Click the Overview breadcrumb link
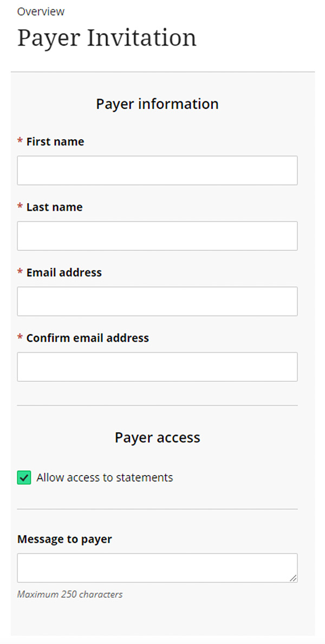This screenshot has width=325, height=644. pos(41,11)
